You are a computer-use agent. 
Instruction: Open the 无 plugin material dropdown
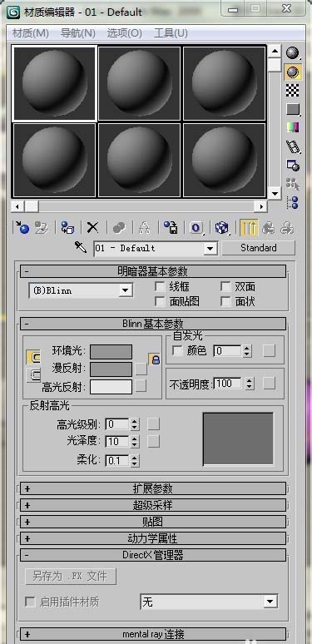pyautogui.click(x=209, y=602)
